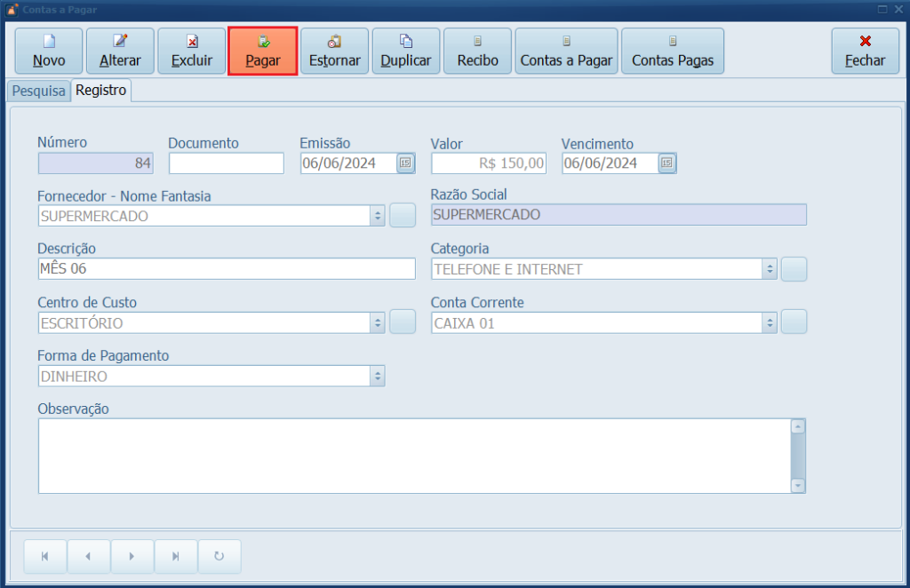The width and height of the screenshot is (910, 588).
Task: Select the Registro tab
Action: click(100, 91)
